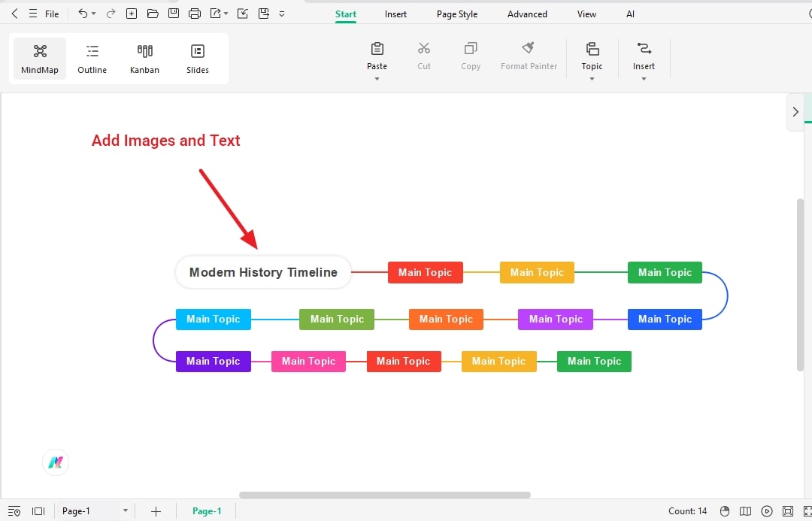The height and width of the screenshot is (521, 812).
Task: Open the Advanced tab
Action: point(527,14)
